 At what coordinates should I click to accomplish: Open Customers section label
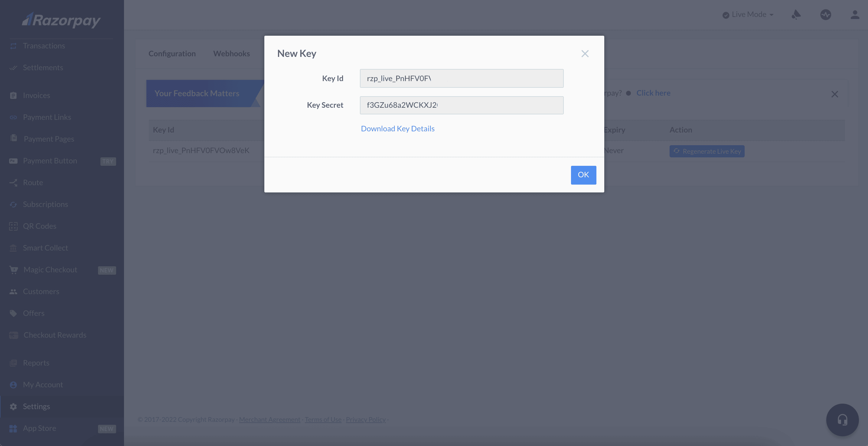click(41, 292)
